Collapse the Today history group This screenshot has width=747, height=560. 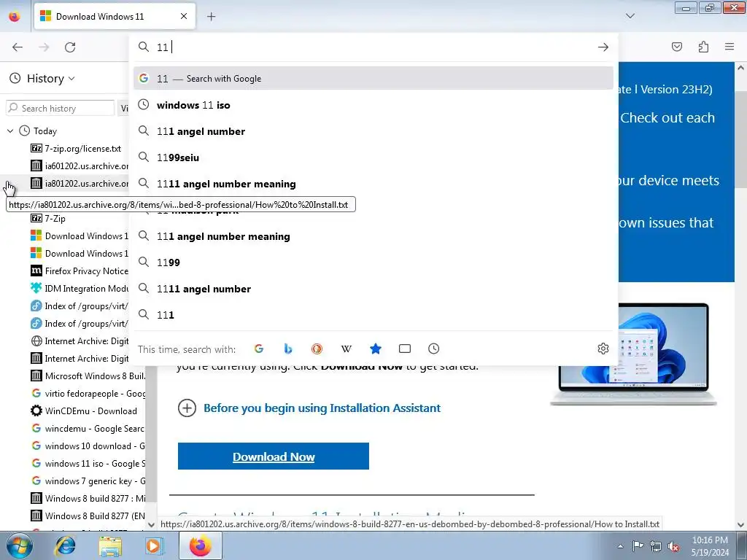pyautogui.click(x=10, y=131)
